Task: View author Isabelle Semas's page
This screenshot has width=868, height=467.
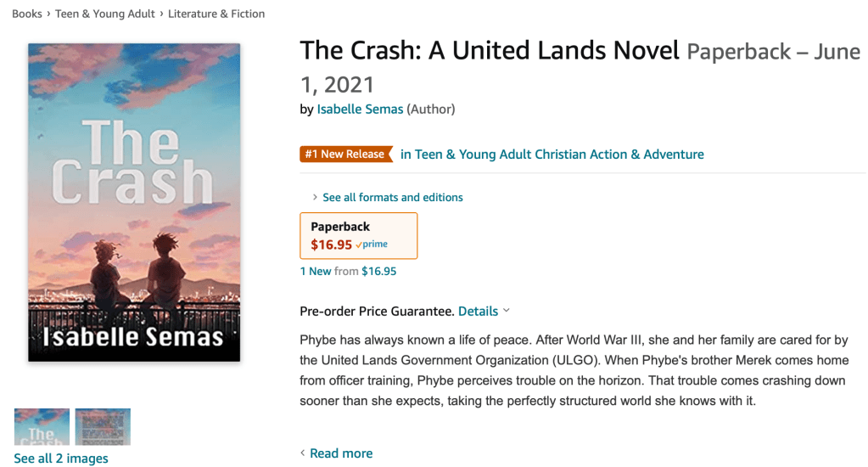Action: (x=360, y=109)
